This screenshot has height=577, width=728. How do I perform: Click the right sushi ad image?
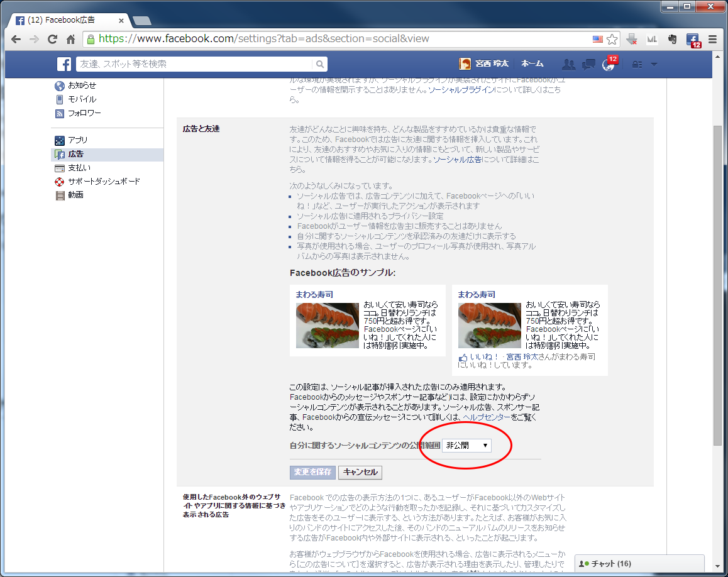point(489,326)
